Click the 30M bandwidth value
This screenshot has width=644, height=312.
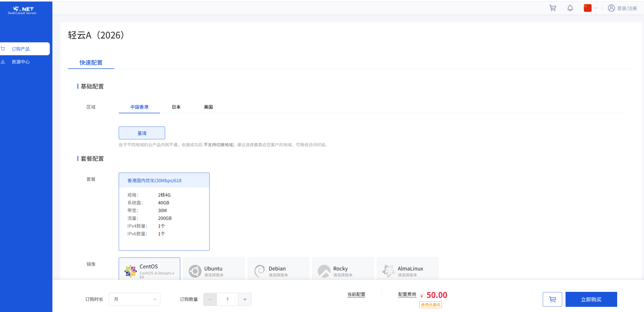tap(162, 211)
